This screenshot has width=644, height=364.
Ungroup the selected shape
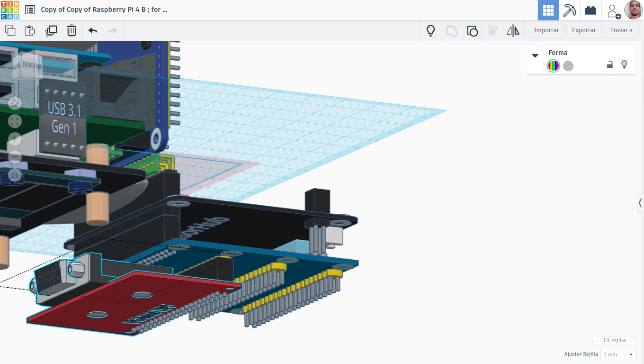point(472,31)
